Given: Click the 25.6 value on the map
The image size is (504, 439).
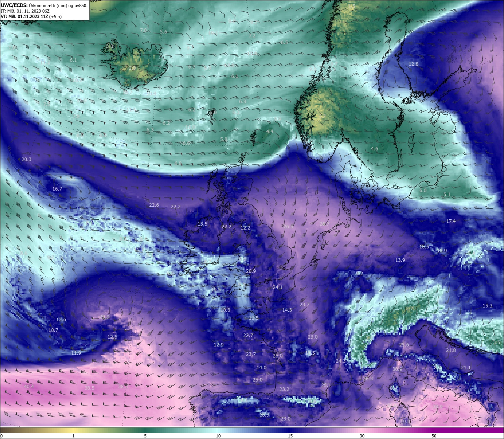Looking at the screenshot, I should 404,345.
